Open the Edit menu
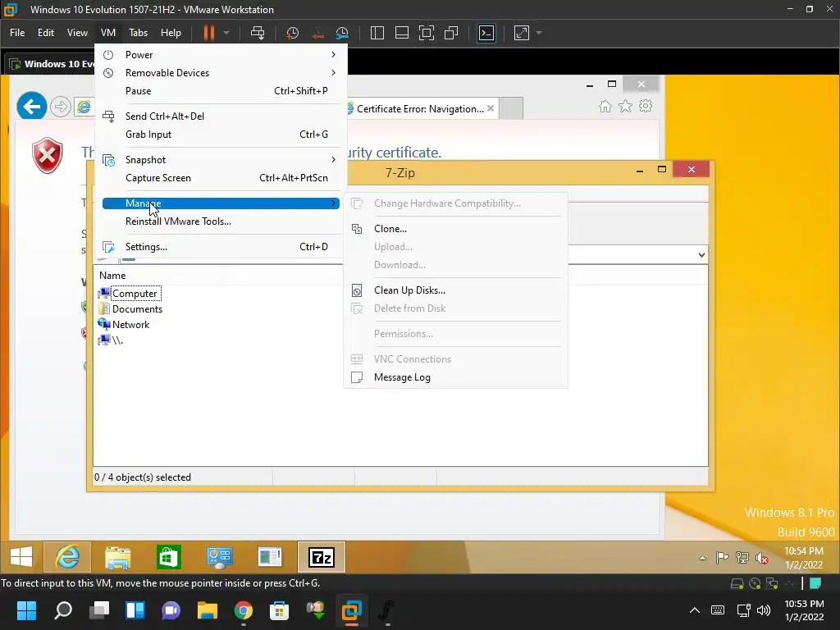840x630 pixels. (46, 33)
